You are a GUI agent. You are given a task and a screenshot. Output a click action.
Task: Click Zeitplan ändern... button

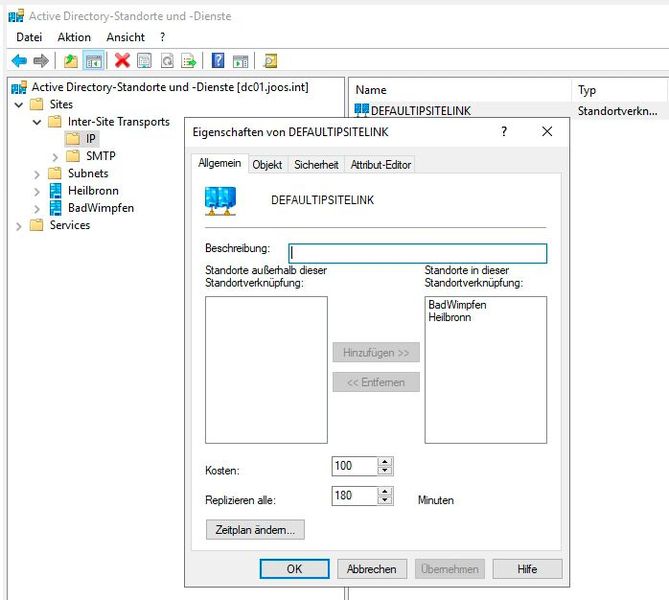pyautogui.click(x=255, y=530)
